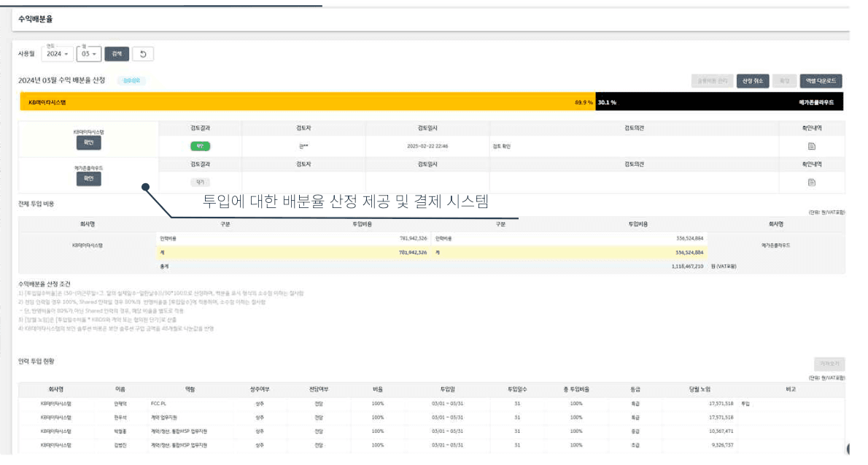Open the year dropdown showing 2024
The width and height of the screenshot is (868, 465).
[x=57, y=54]
